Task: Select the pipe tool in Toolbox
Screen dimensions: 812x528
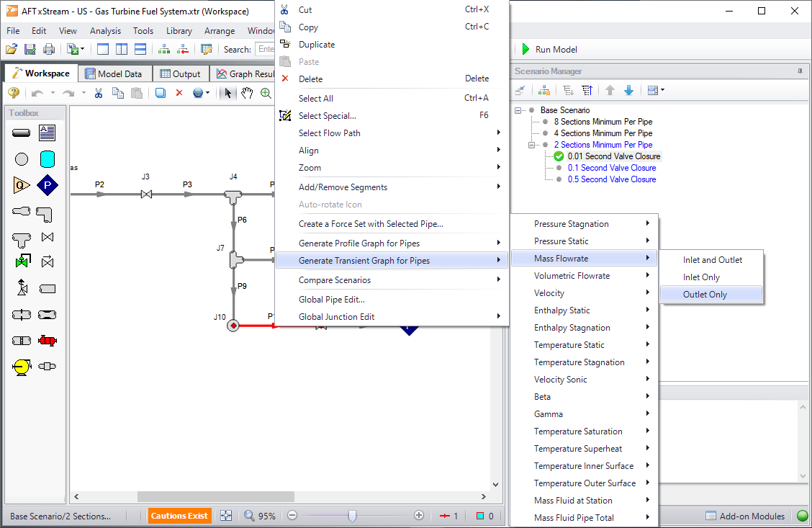Action: (22, 133)
